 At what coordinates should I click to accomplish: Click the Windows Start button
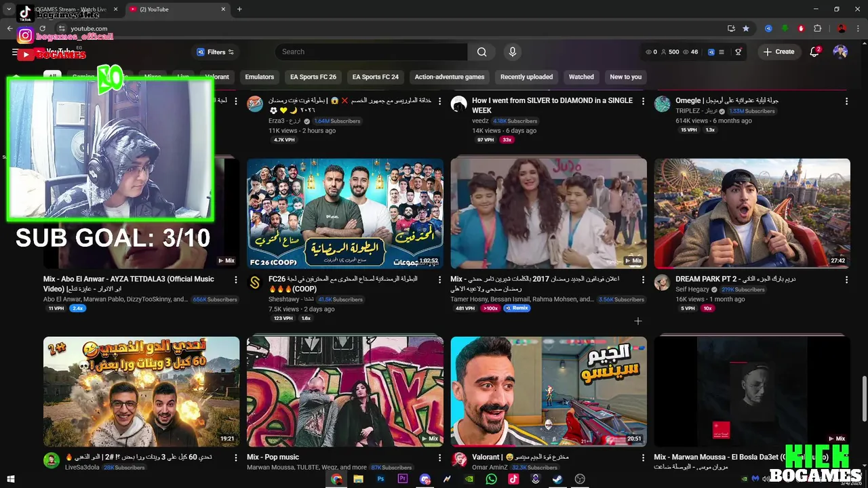11,479
